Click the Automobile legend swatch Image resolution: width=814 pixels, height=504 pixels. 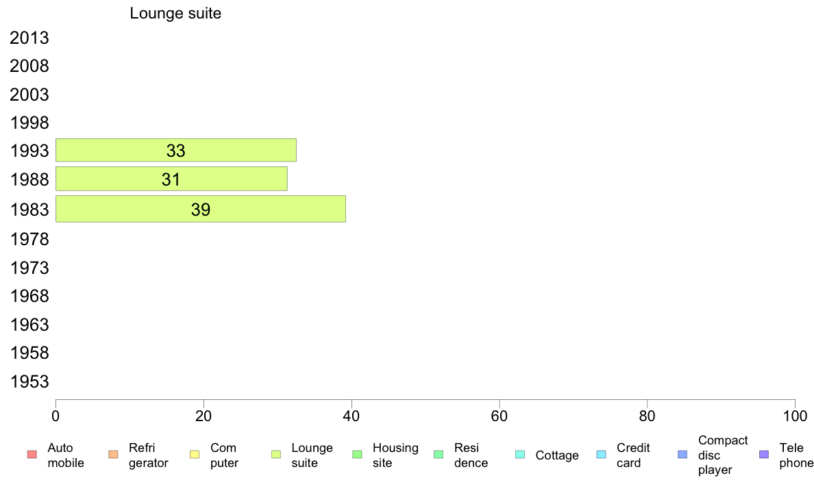[32, 455]
